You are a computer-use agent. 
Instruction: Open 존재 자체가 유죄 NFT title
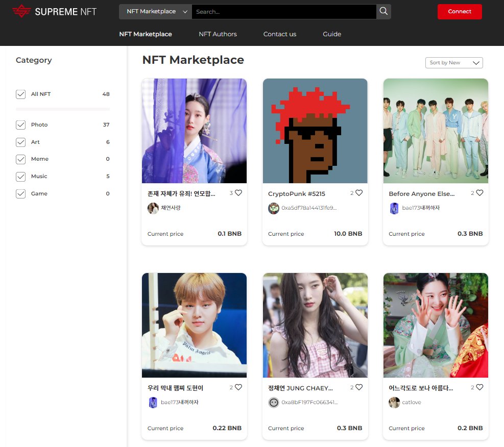[181, 193]
